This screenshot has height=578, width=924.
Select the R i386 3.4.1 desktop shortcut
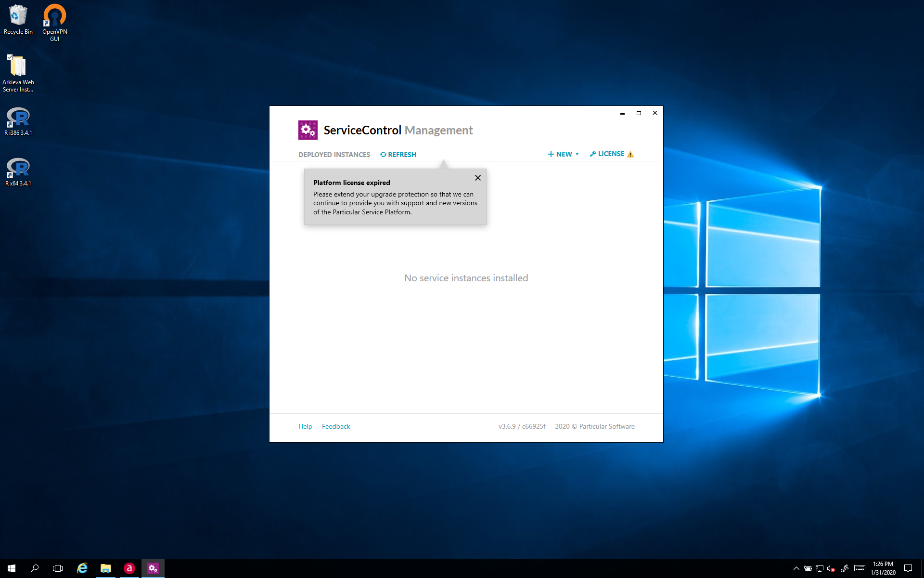pos(18,122)
